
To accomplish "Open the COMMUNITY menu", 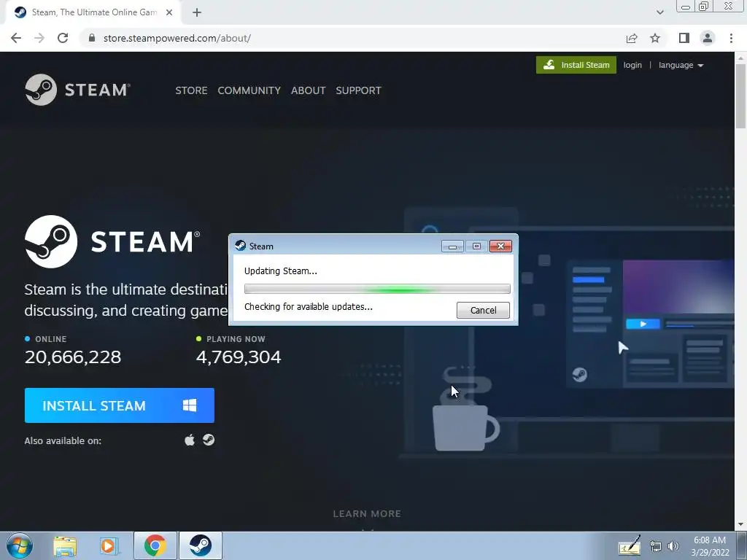I will (249, 90).
